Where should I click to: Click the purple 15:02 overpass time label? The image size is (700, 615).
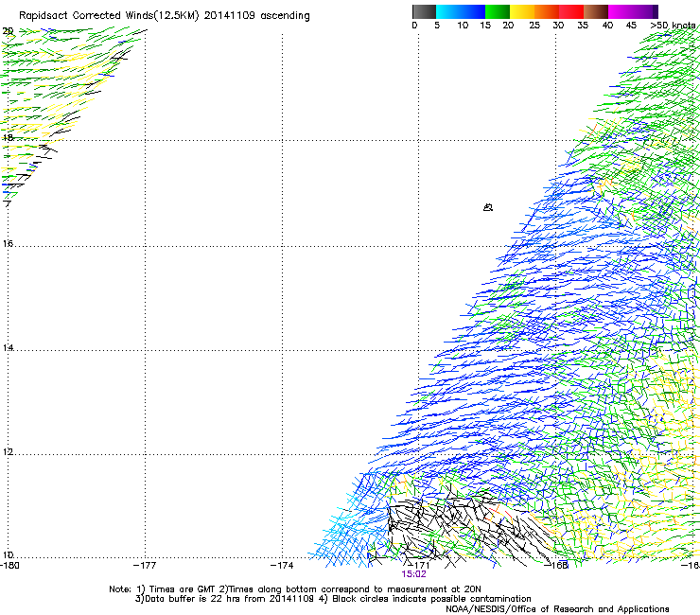[413, 574]
